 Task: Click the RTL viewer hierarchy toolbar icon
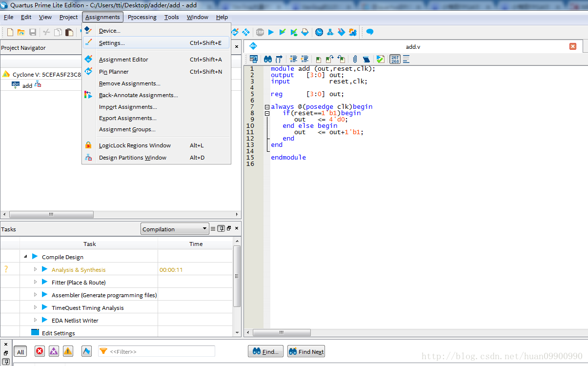click(330, 32)
